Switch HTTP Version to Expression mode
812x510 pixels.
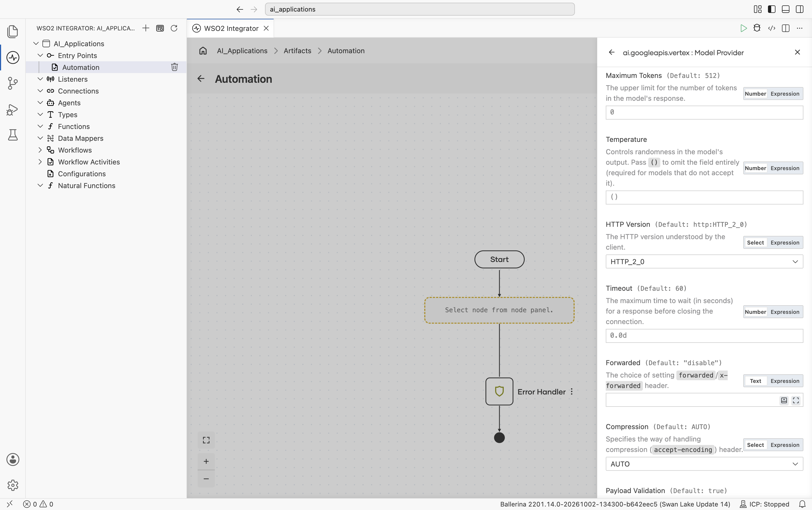coord(785,243)
